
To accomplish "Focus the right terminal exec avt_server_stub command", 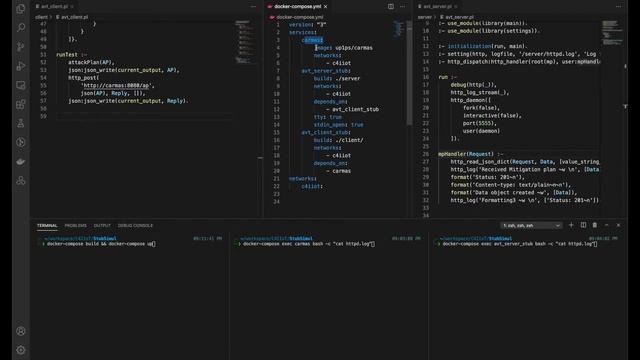I will [x=529, y=296].
